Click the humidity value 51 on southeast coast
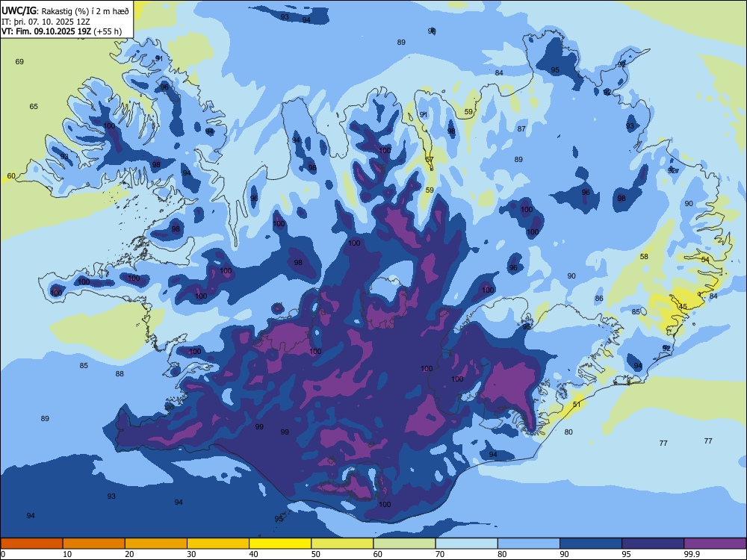 [577, 404]
